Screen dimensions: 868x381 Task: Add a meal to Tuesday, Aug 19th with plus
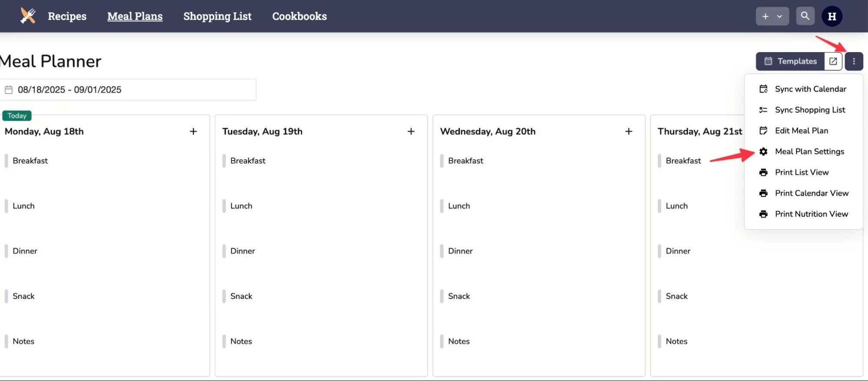pos(410,131)
